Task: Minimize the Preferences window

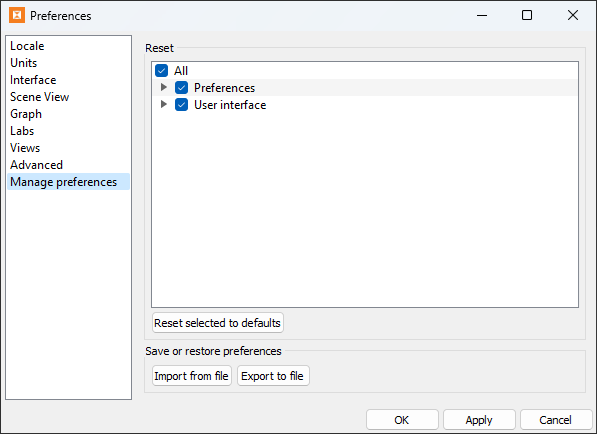Action: click(x=482, y=15)
